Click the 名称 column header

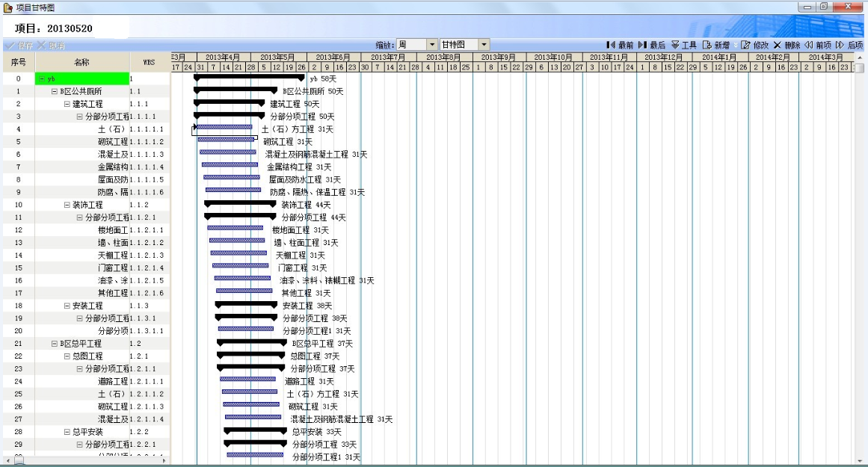tap(81, 62)
